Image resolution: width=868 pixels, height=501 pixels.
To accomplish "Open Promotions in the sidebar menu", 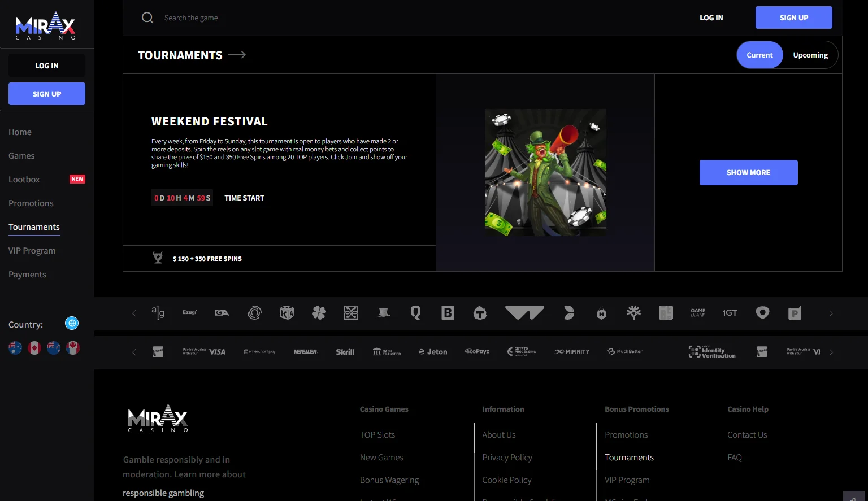I will [x=31, y=203].
